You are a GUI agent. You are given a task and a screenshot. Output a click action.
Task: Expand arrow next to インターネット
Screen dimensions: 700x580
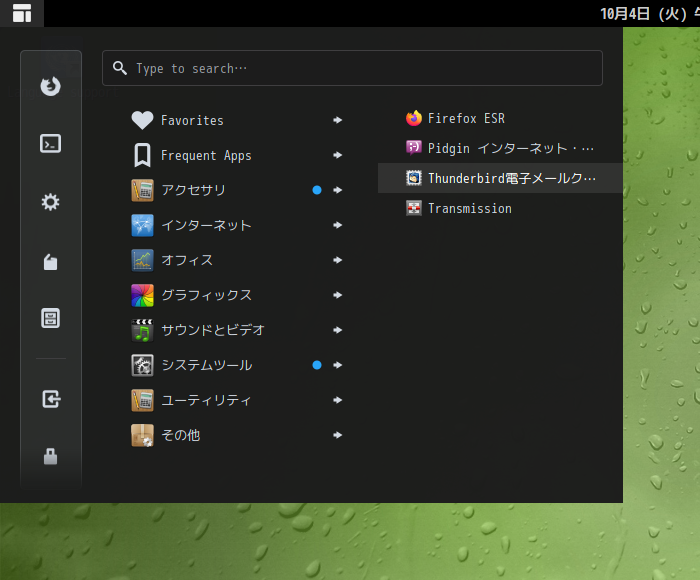(338, 225)
